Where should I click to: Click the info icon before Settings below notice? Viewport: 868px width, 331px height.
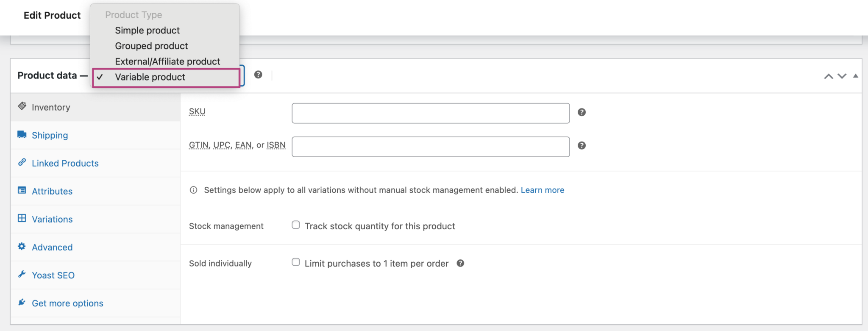(x=194, y=190)
